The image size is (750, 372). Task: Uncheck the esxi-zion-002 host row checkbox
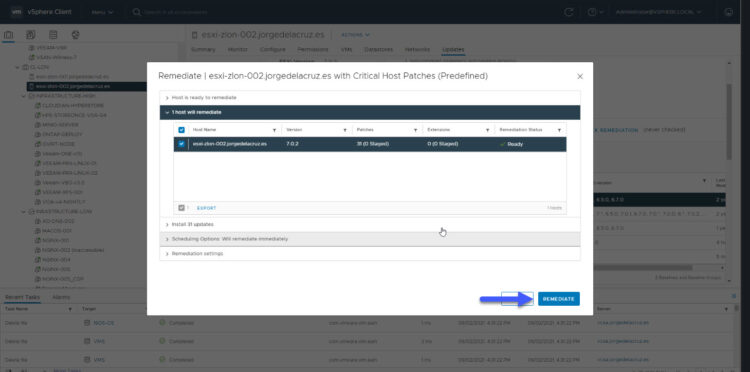pos(181,144)
